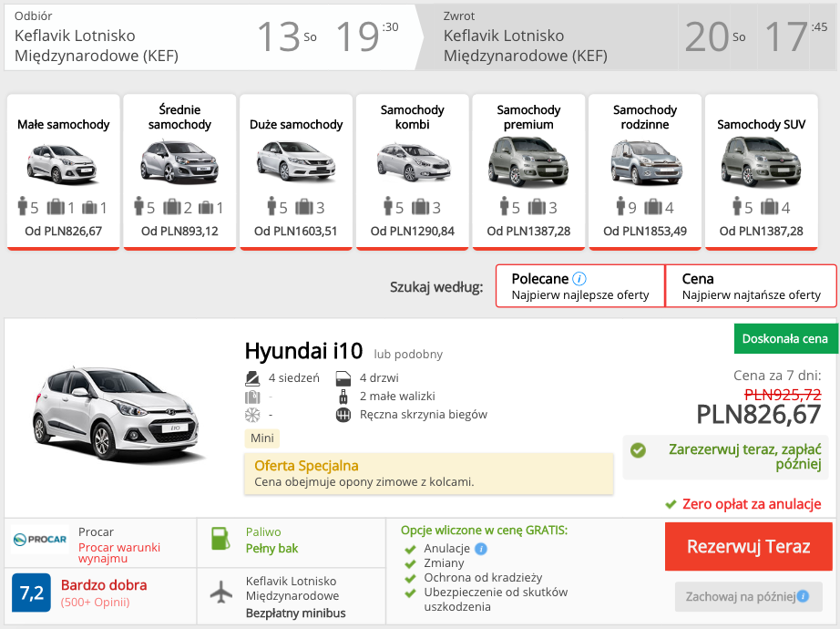Sort by Polecane, best offers first
This screenshot has width=840, height=629.
pyautogui.click(x=580, y=286)
